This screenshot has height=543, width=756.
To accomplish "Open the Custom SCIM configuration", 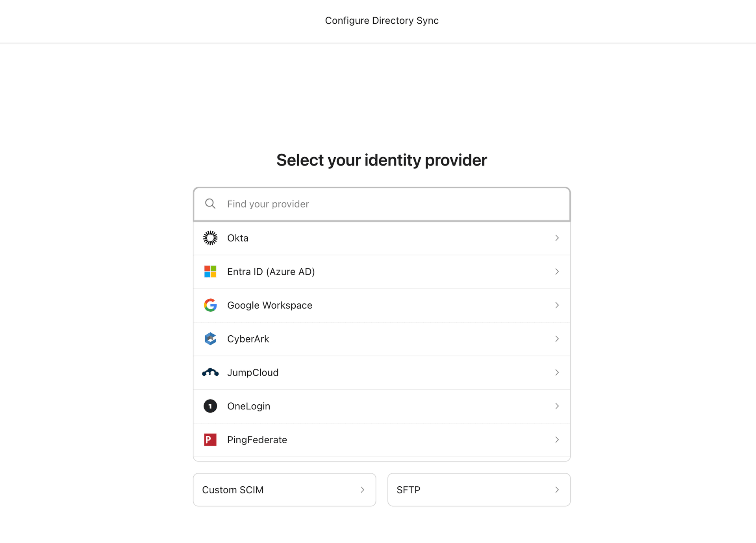I will point(284,490).
